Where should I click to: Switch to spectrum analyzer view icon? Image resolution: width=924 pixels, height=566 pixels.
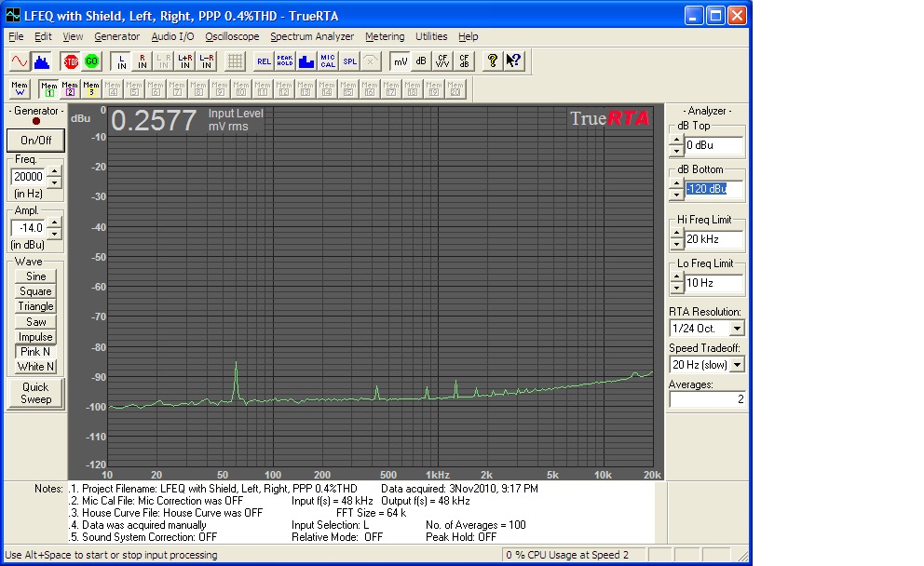click(x=41, y=61)
